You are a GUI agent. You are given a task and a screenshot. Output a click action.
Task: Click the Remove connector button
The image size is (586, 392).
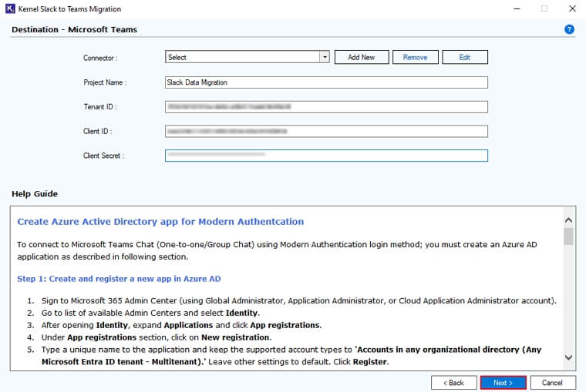(x=415, y=57)
